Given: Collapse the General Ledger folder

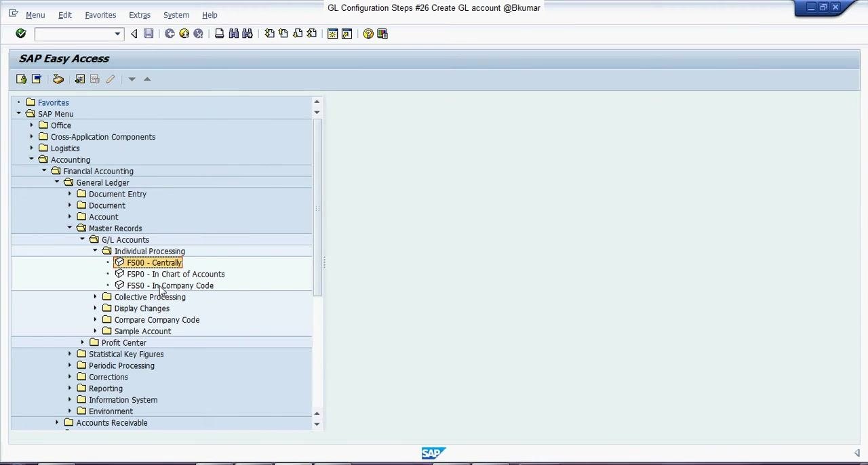Looking at the screenshot, I should point(57,182).
